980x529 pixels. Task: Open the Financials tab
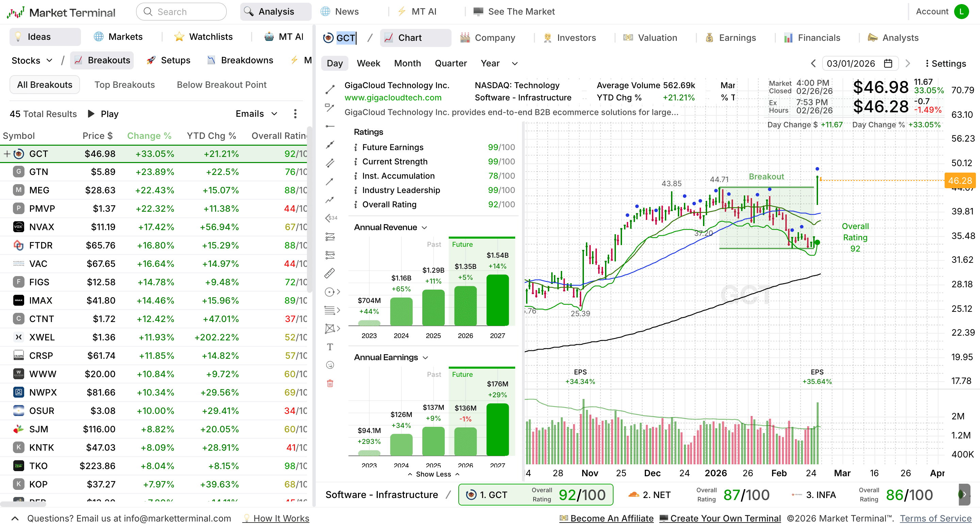click(812, 38)
